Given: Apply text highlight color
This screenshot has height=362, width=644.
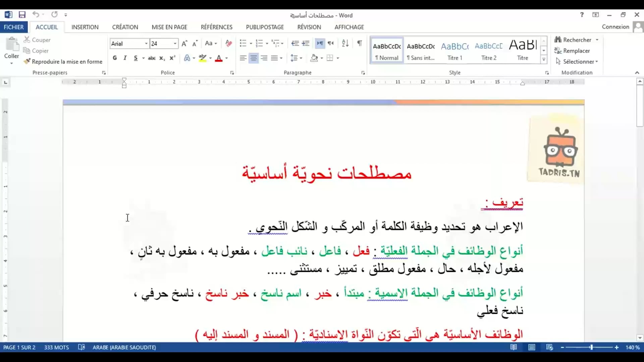Looking at the screenshot, I should click(x=203, y=58).
